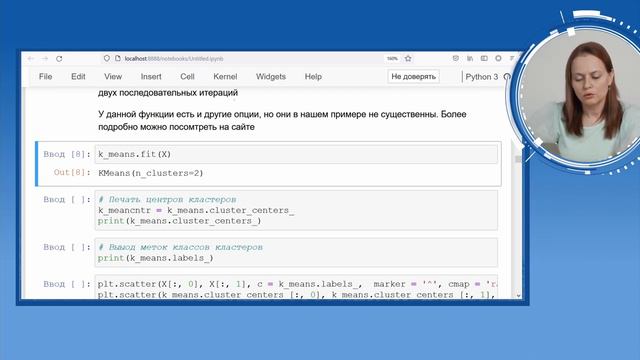This screenshot has width=640, height=360.
Task: Open the Cell menu
Action: (x=187, y=77)
